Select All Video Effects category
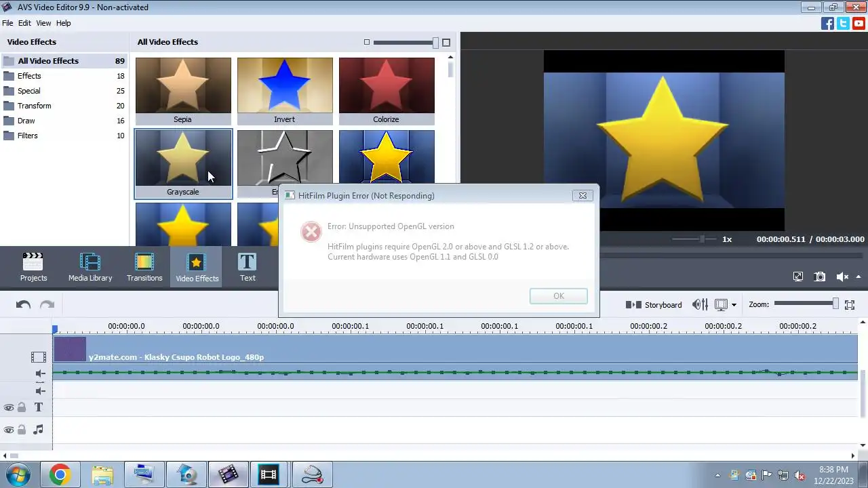The image size is (868, 488). point(64,61)
